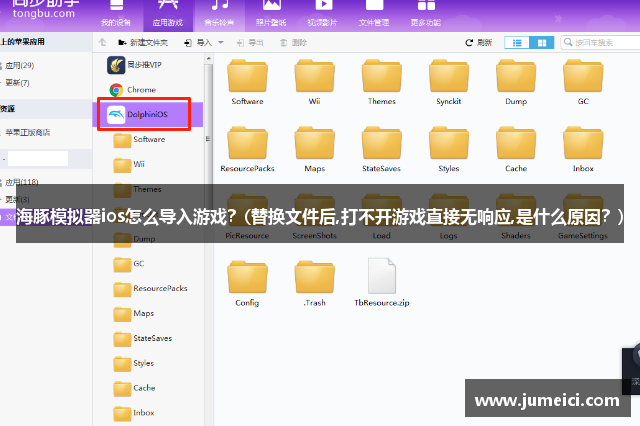
Task: Select ResourcePacks folder in the tree list
Action: pos(151,289)
